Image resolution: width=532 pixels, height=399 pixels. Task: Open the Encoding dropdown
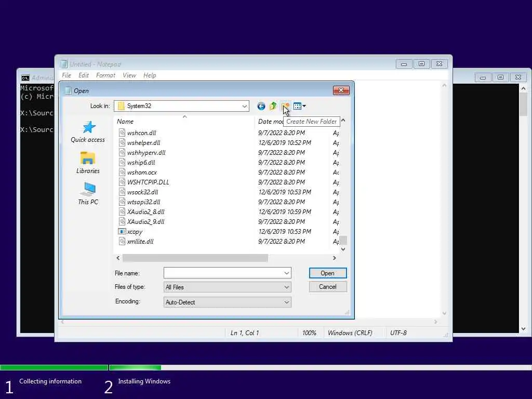(228, 302)
